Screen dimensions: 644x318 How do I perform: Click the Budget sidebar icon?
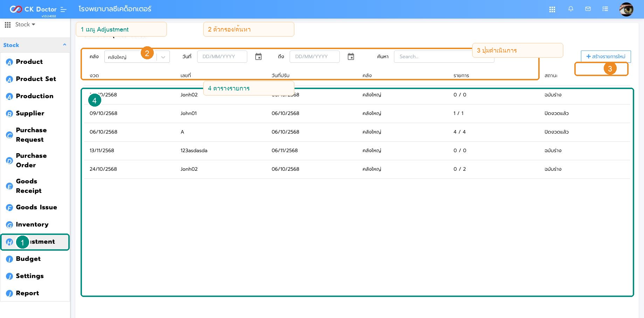[x=9, y=259]
